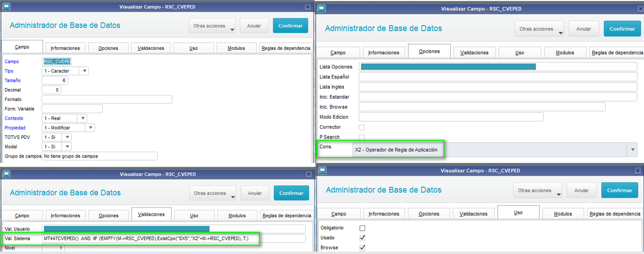
Task: Click Confirmar in the Opciones-tab window
Action: pyautogui.click(x=622, y=29)
